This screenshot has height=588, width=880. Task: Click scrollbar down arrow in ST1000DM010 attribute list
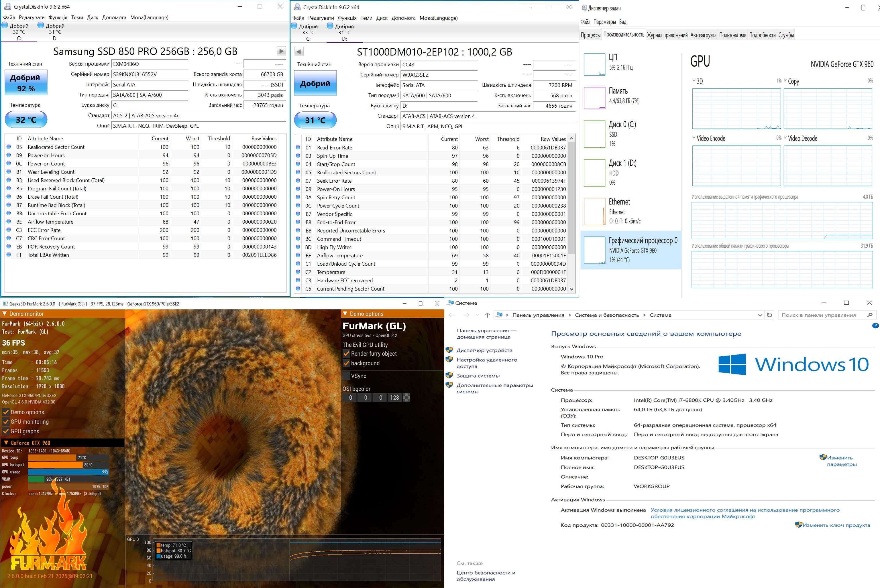coord(571,289)
